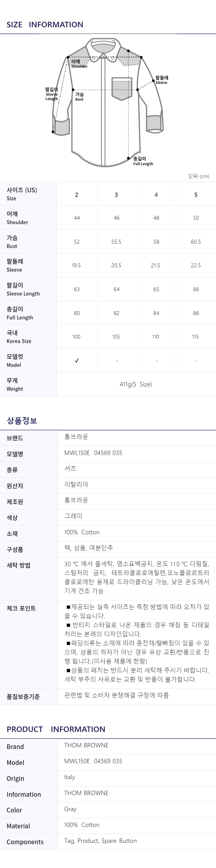Screen dimensions: 216x868
Task: Select the size 3 column header
Action: point(116,194)
